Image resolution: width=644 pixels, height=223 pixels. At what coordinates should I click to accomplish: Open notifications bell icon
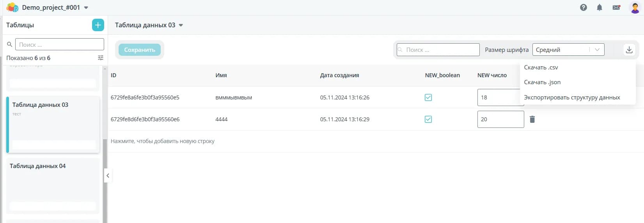coord(599,7)
